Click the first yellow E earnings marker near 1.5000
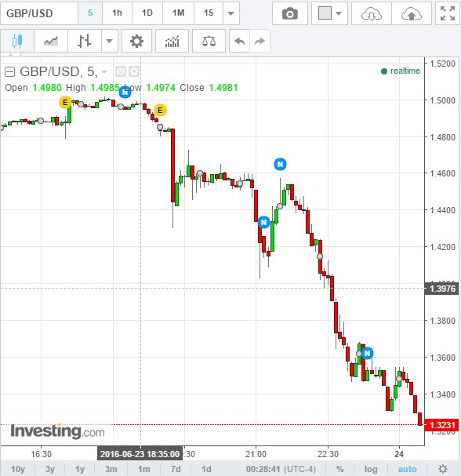Viewport: 461px width, 476px height. 65,102
